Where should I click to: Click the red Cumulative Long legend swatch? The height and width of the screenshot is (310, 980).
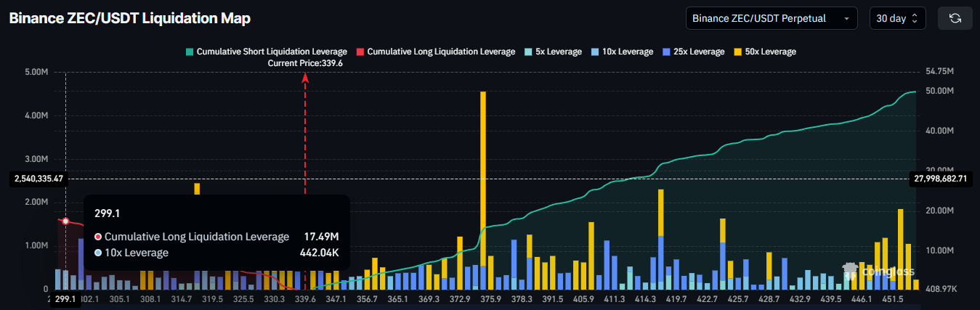click(362, 52)
